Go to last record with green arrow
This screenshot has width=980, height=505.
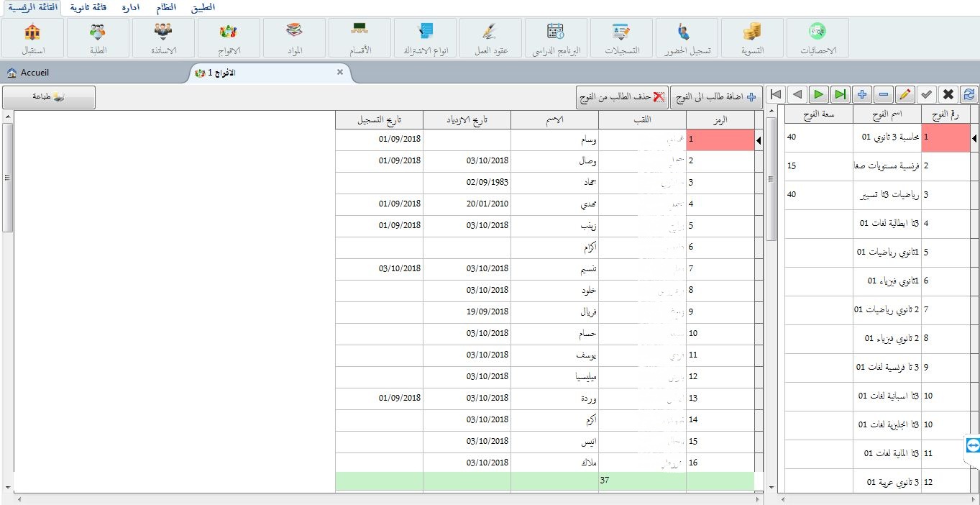(840, 94)
